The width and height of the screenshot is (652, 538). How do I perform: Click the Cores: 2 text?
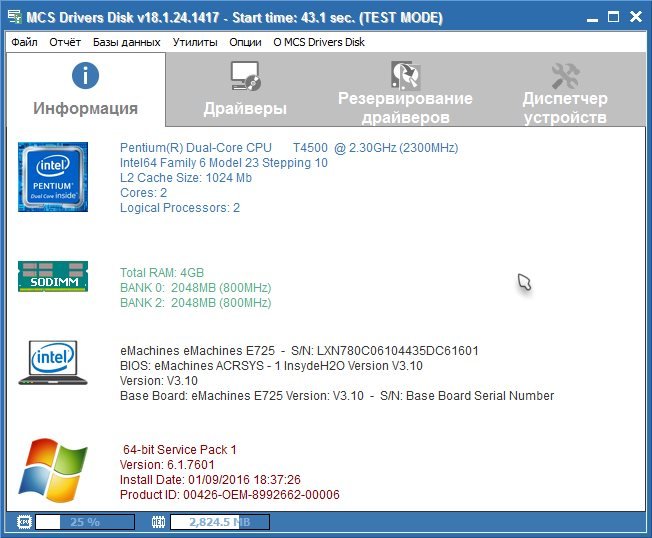click(143, 192)
